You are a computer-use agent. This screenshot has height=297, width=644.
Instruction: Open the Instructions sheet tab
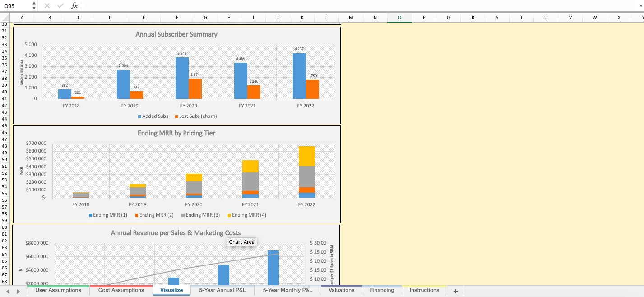[424, 290]
